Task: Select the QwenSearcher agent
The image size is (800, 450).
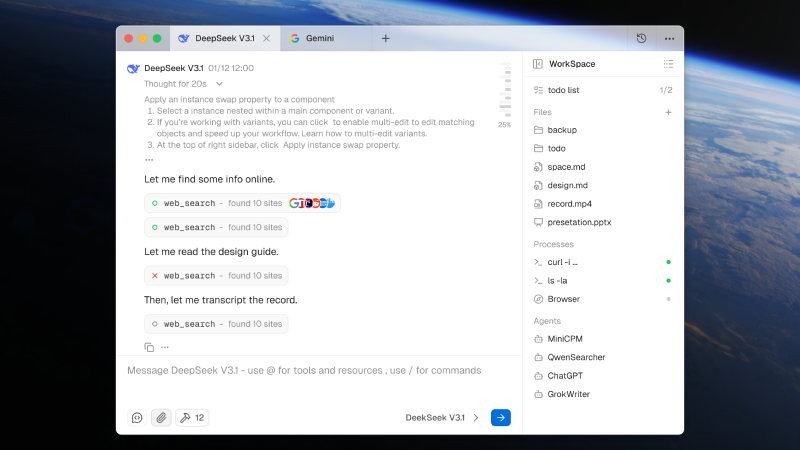Action: coord(603,357)
